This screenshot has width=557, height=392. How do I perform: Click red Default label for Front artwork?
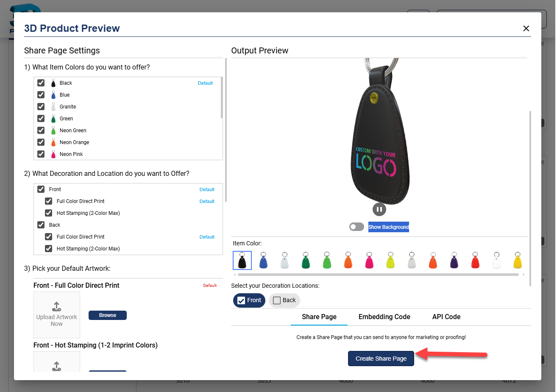tap(210, 286)
